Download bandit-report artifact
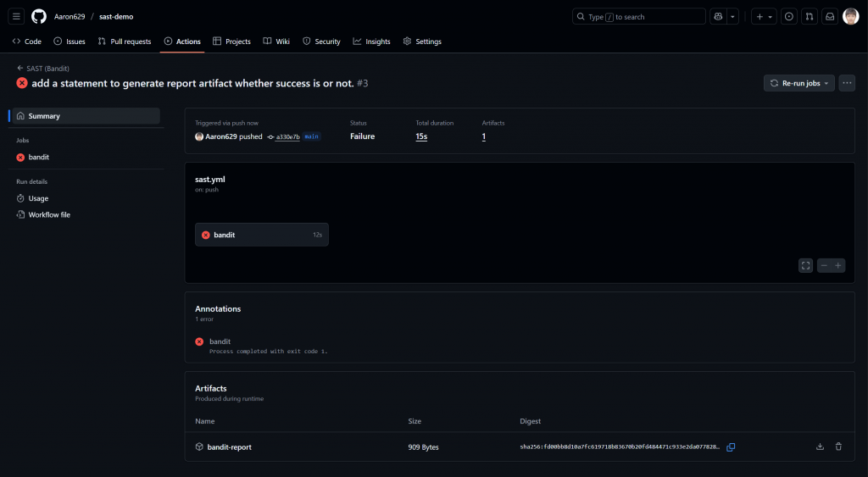This screenshot has width=868, height=477. coord(820,446)
